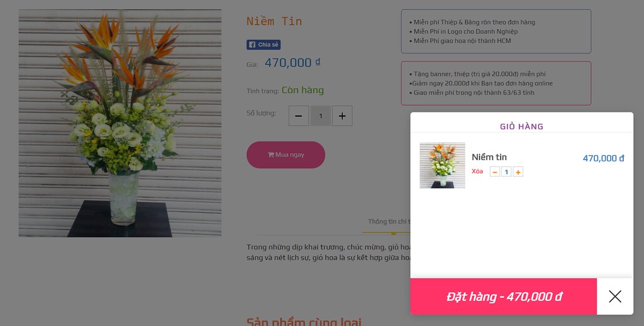Screen dimensions: 644x326
Task: Click the Đặt hàng order button
Action: 504,296
